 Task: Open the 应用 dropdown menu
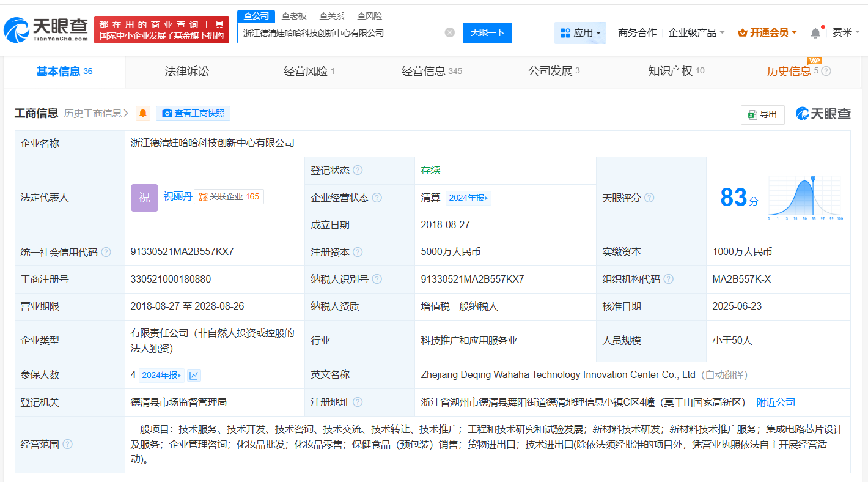(x=580, y=32)
